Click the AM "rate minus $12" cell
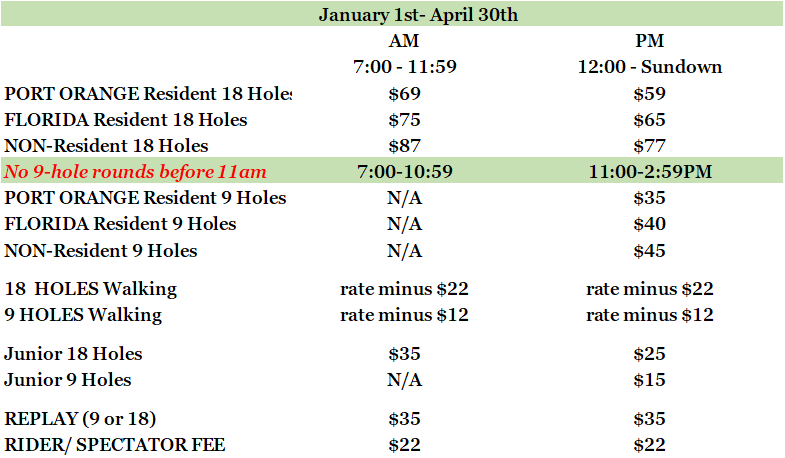Screen dimensions: 785x458 tap(404, 315)
